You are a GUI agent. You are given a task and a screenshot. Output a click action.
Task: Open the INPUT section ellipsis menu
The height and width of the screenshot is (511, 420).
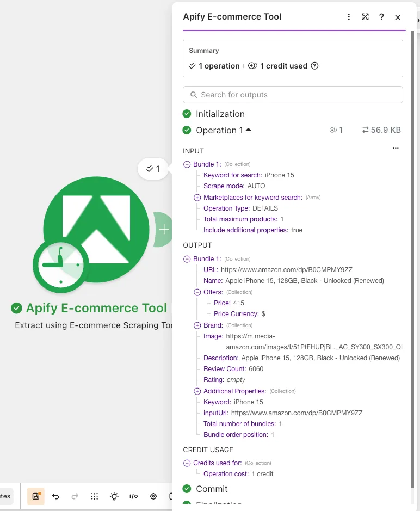[x=396, y=148]
